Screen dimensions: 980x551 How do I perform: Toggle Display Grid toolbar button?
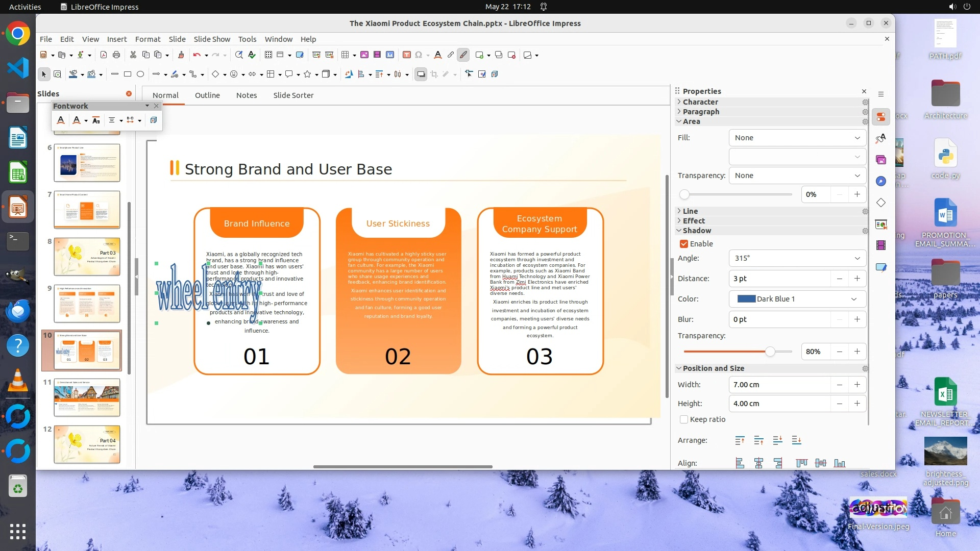(x=268, y=55)
